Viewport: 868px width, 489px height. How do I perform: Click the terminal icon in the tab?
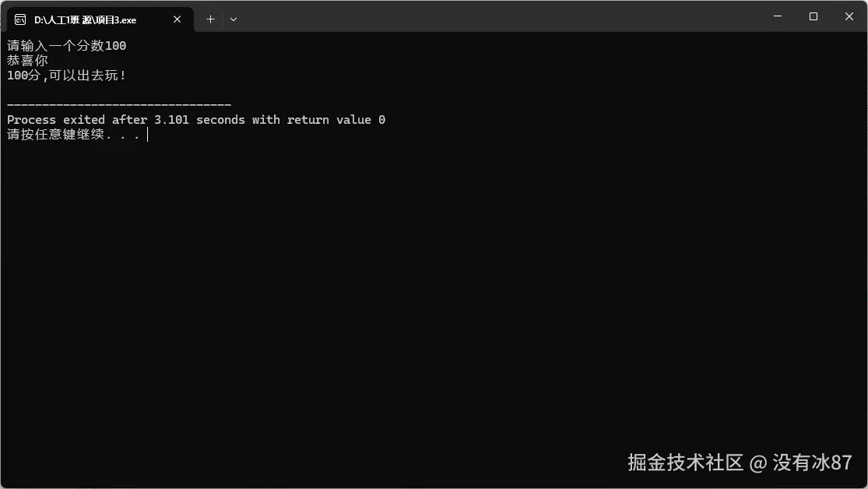(x=20, y=20)
